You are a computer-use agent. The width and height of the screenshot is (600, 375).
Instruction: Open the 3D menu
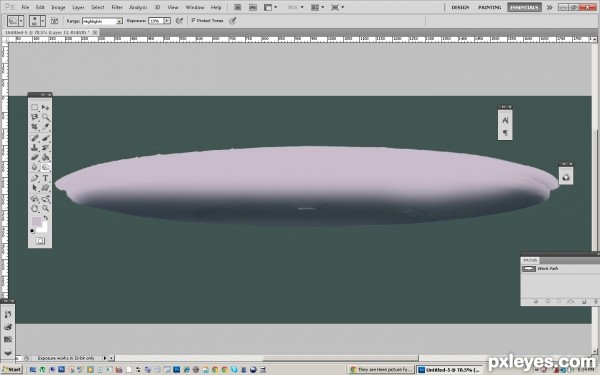157,7
